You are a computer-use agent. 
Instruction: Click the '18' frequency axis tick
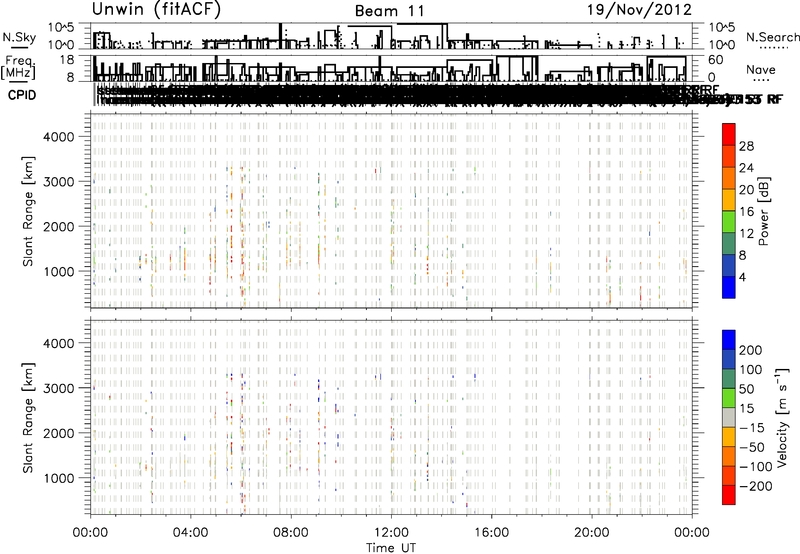point(67,60)
